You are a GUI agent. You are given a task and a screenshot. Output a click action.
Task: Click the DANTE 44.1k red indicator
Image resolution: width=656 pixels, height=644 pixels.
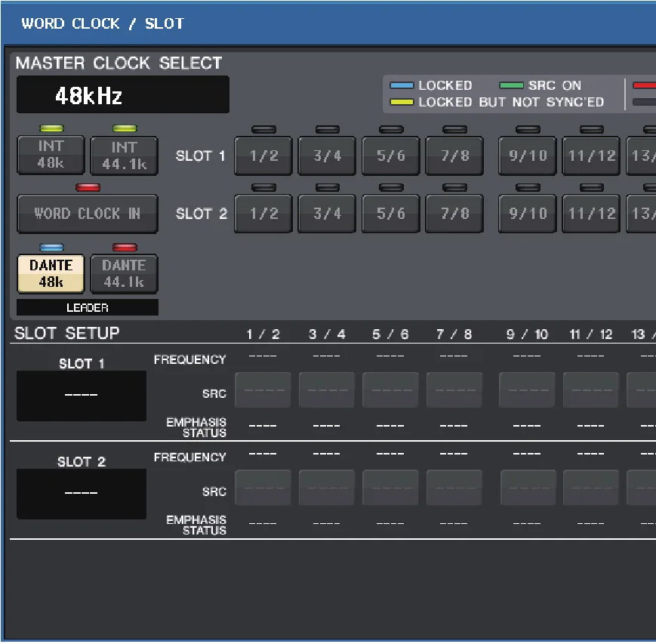(x=125, y=248)
